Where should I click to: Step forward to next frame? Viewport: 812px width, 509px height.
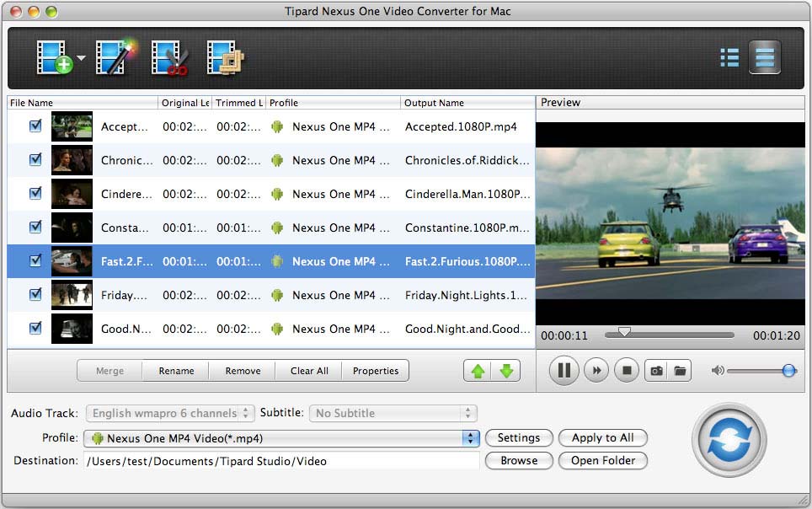[596, 370]
